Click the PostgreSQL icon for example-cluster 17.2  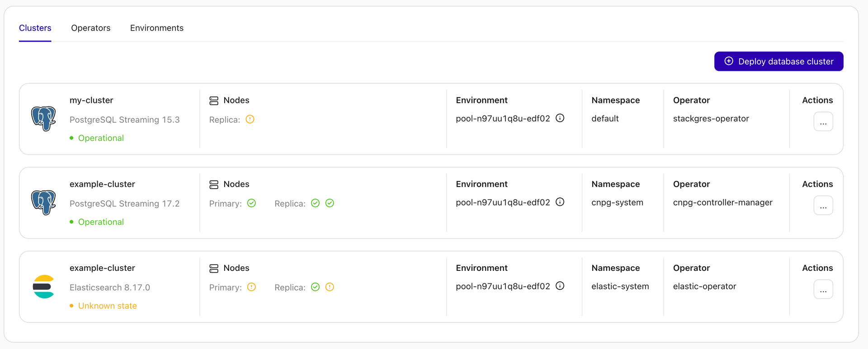click(43, 203)
